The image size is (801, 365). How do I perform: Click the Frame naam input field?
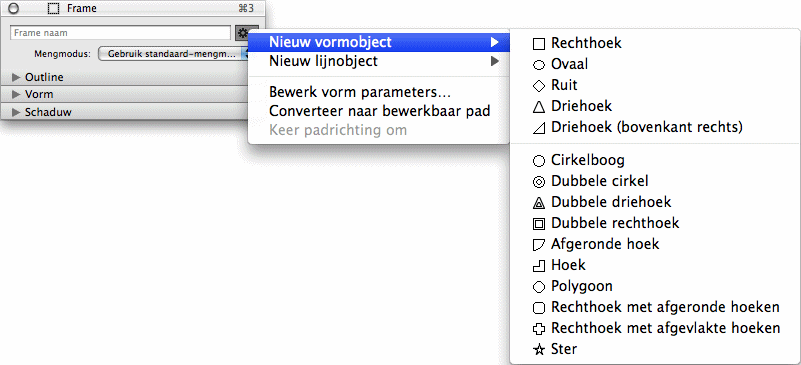click(121, 33)
